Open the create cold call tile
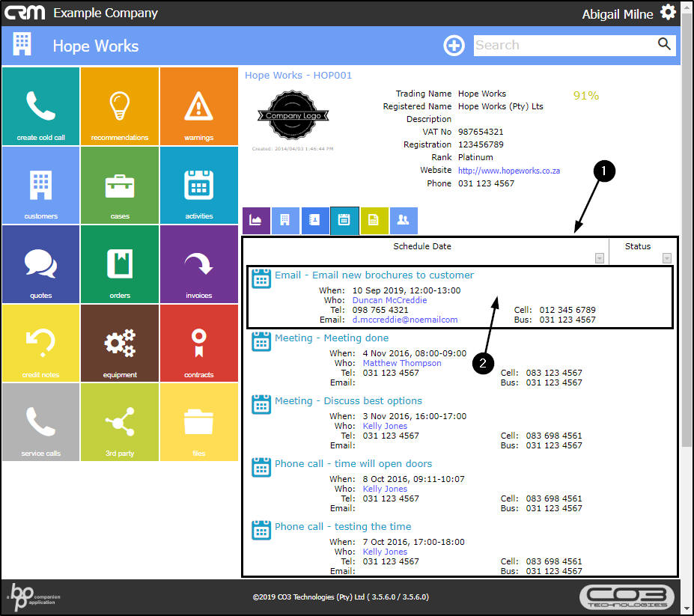The width and height of the screenshot is (694, 616). click(40, 106)
